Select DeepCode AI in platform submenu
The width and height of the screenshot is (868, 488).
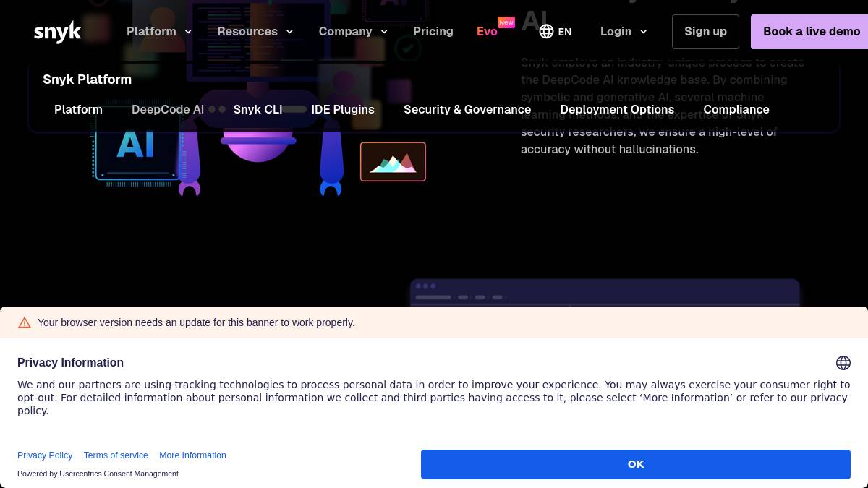168,110
